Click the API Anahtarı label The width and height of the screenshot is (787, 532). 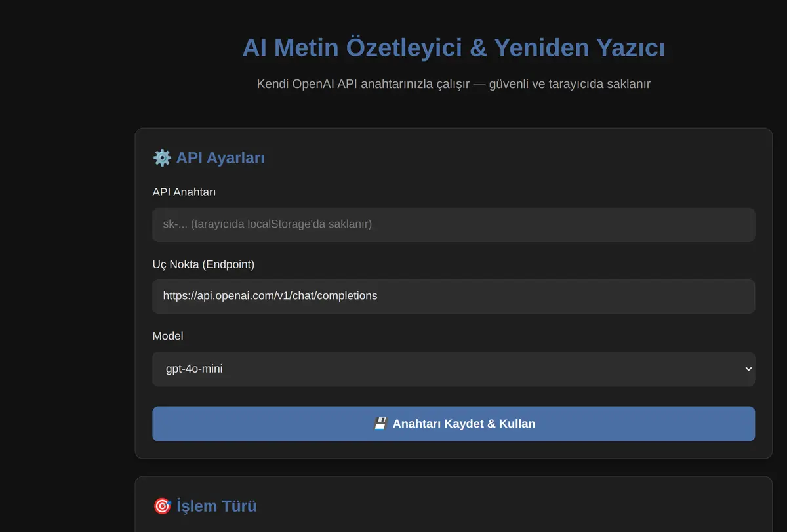pos(184,192)
